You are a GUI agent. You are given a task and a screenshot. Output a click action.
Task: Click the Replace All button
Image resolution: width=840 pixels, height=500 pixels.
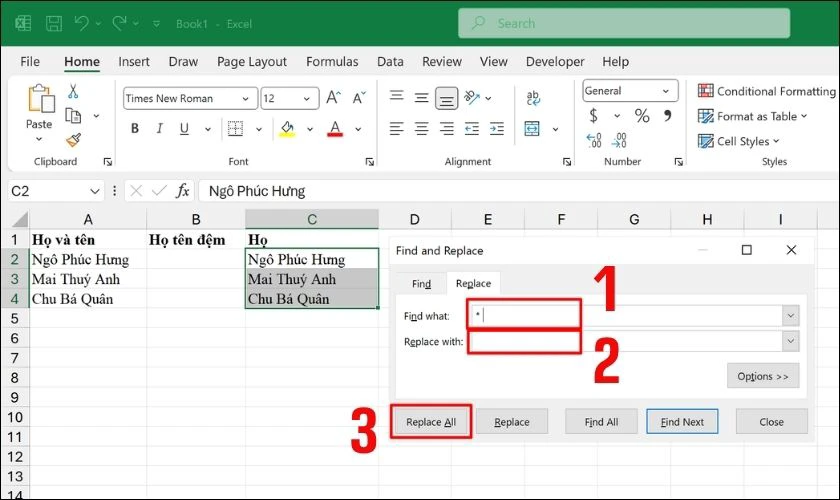pyautogui.click(x=431, y=422)
